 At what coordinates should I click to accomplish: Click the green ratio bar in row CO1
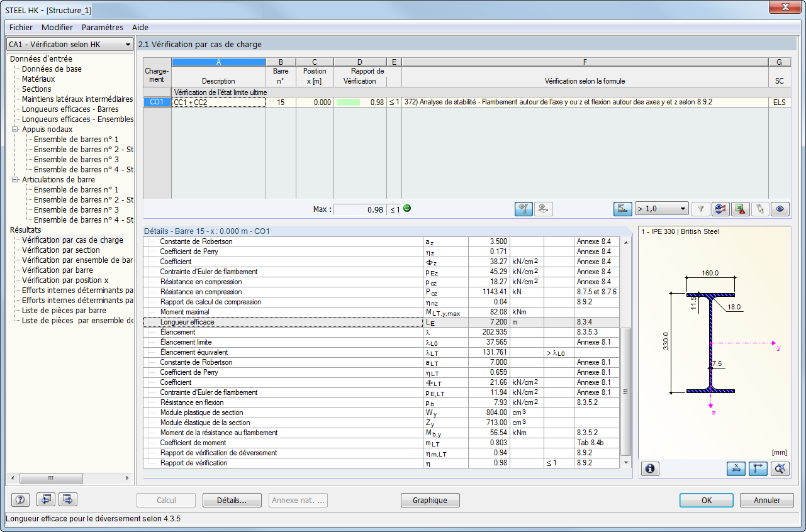(x=348, y=103)
